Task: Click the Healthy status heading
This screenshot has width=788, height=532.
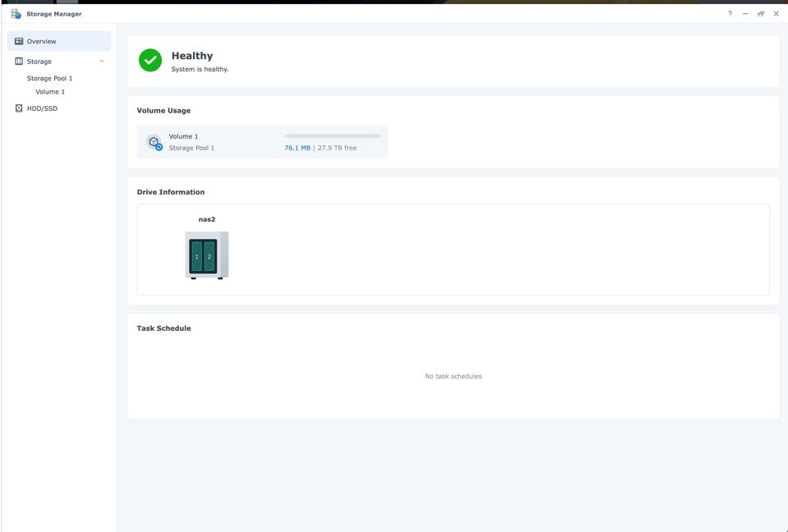Action: tap(192, 56)
